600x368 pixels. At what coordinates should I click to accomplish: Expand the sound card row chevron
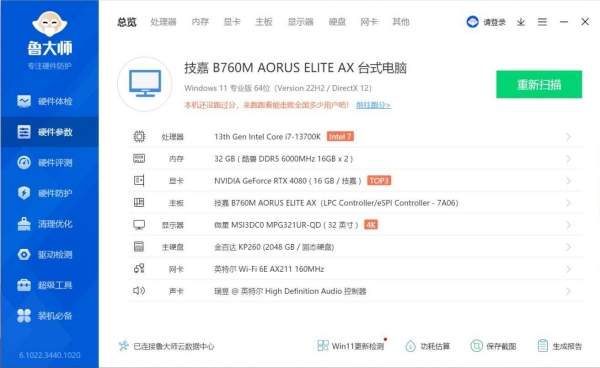(x=569, y=291)
